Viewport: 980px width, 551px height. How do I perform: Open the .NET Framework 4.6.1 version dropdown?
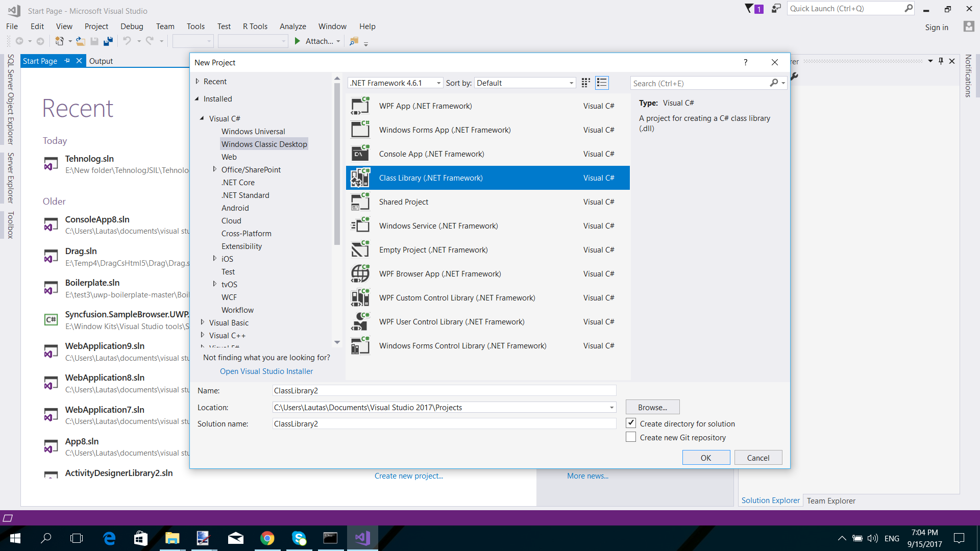tap(438, 83)
